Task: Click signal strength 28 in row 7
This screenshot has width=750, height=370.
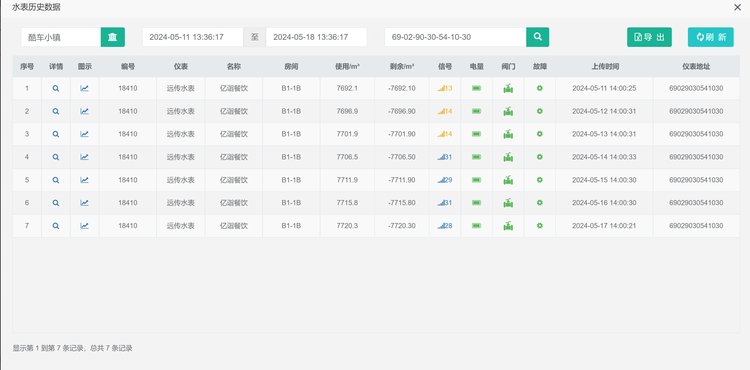Action: click(445, 226)
